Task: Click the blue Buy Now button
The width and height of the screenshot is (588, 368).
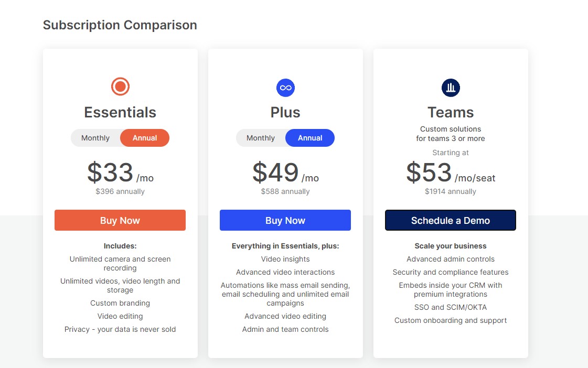Action: [285, 220]
